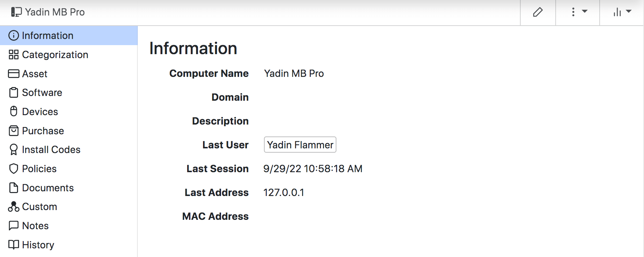
Task: Open the three-dot more actions dropdown
Action: coord(578,12)
